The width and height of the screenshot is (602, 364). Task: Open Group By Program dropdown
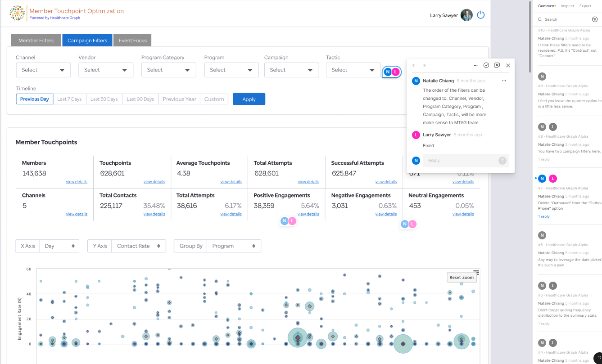[x=234, y=246]
